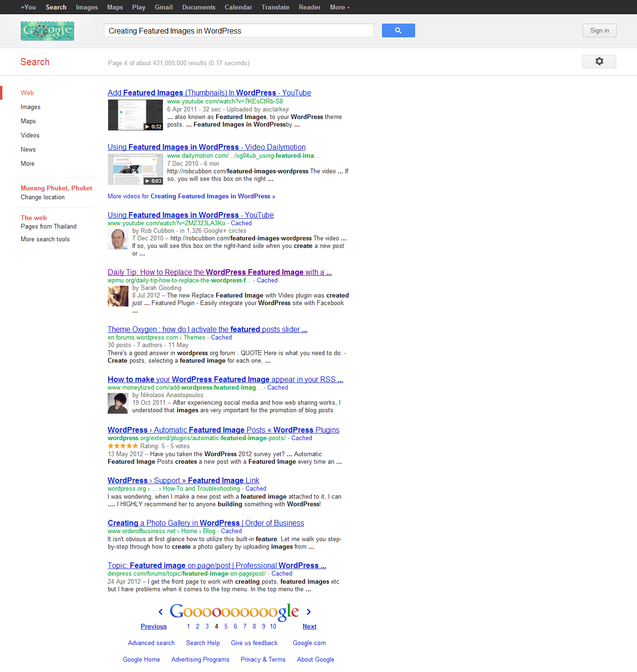Select Images in top navigation bar
The image size is (637, 672).
87,7
